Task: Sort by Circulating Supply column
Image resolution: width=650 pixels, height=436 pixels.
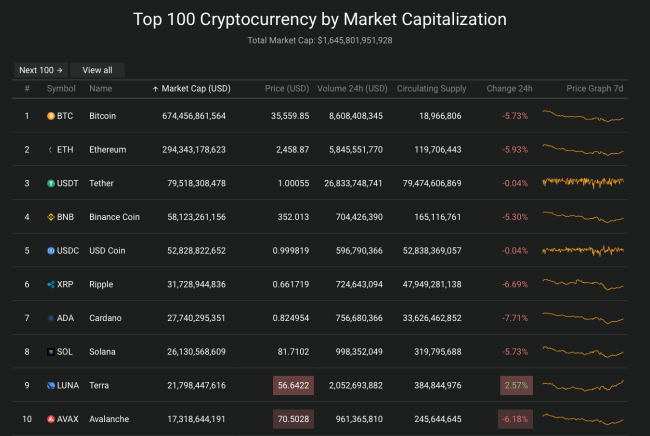Action: coord(431,89)
